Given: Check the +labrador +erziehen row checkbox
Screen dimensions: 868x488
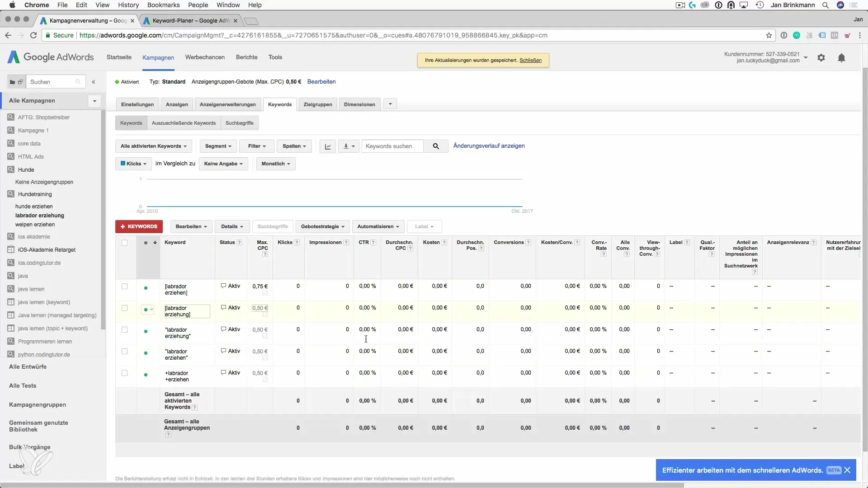Looking at the screenshot, I should [125, 373].
